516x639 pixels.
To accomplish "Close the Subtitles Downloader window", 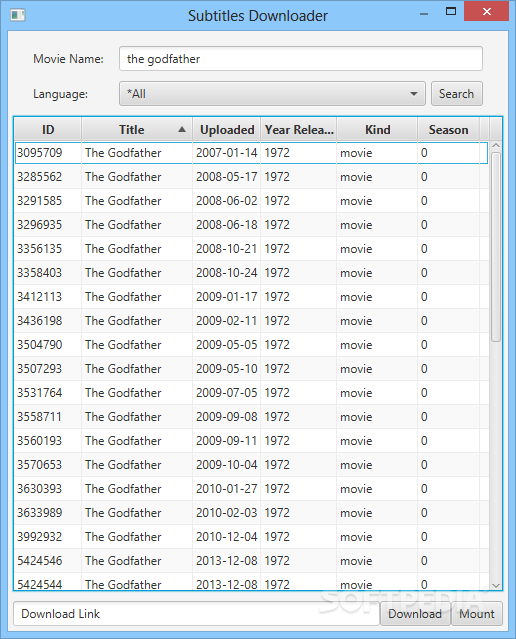I will pos(487,11).
